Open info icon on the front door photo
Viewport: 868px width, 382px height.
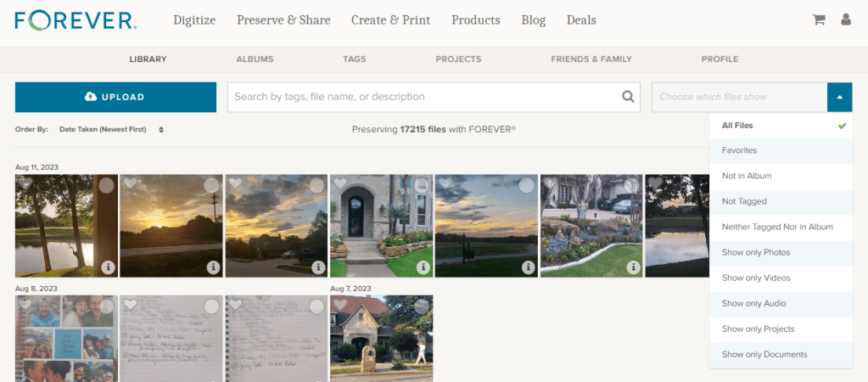(x=423, y=267)
